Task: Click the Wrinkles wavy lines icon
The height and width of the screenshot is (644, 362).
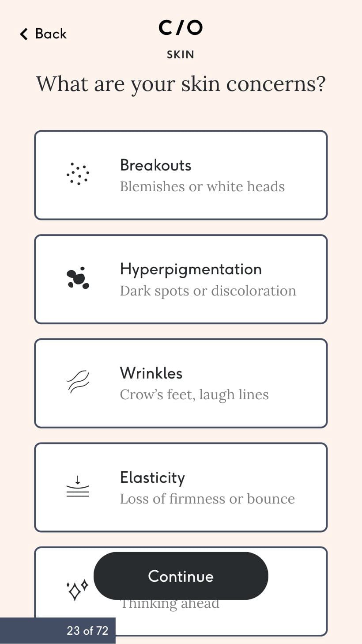Action: [78, 382]
